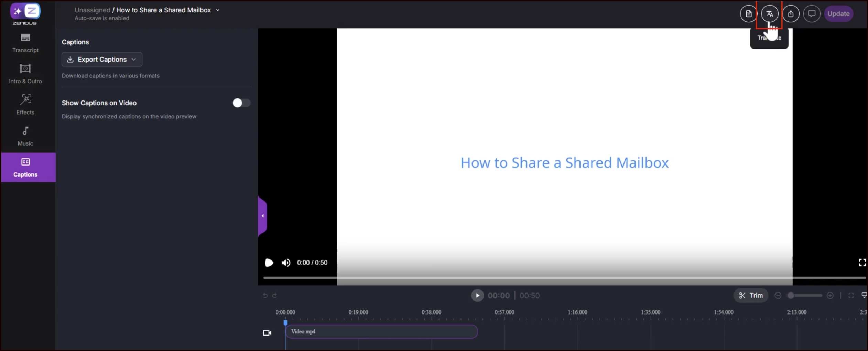Click the redo arrow in timeline
The image size is (868, 351).
pos(274,296)
